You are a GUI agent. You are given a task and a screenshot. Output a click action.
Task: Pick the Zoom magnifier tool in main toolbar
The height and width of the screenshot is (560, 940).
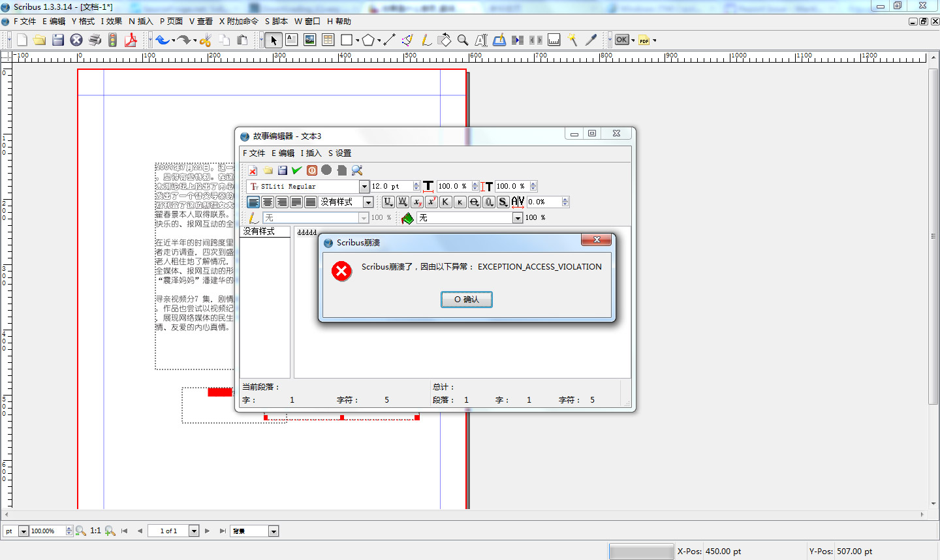[463, 40]
